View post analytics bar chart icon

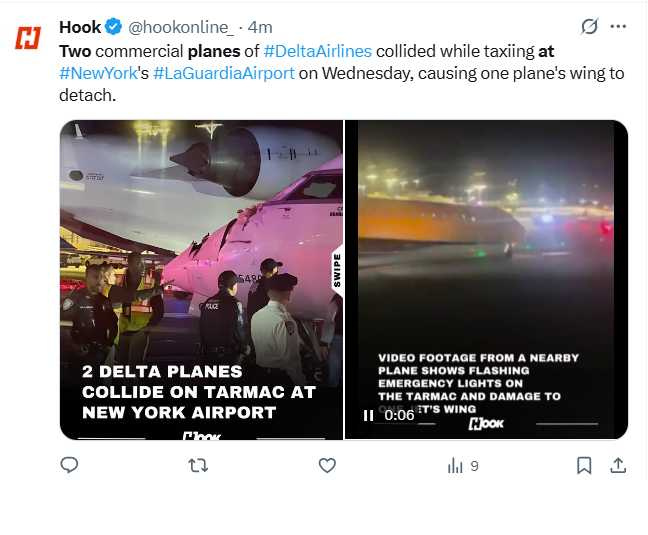coord(456,465)
